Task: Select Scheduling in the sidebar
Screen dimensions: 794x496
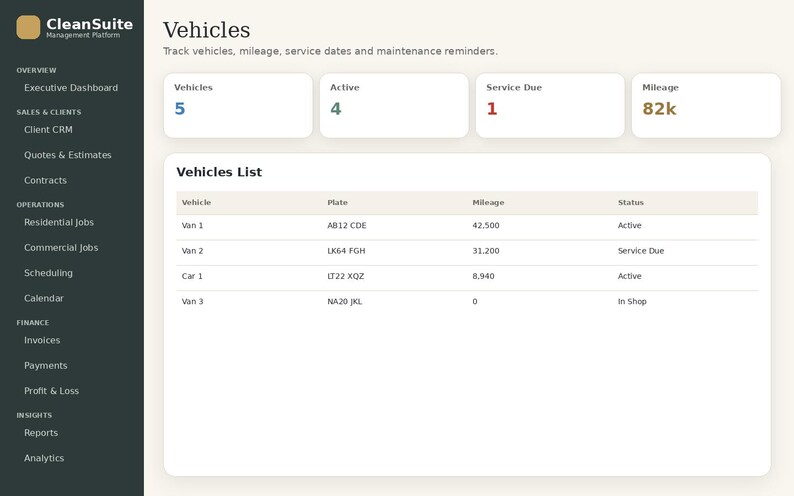Action: click(48, 273)
